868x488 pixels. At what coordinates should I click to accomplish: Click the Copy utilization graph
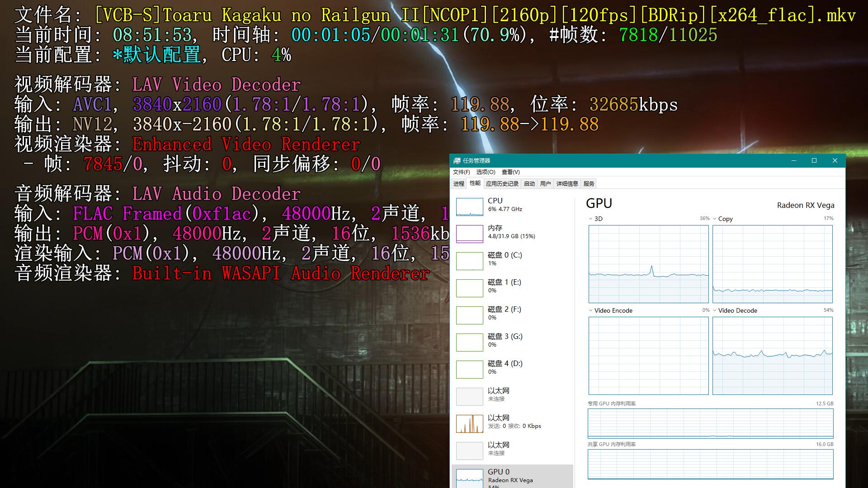point(772,264)
